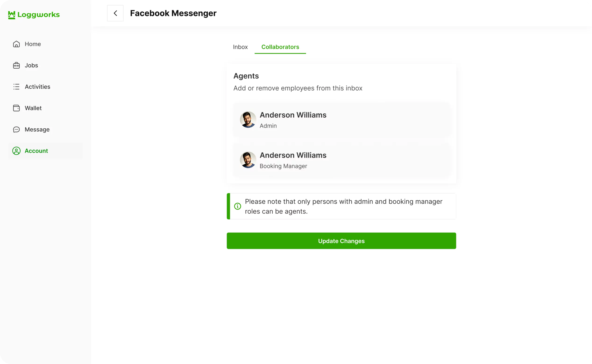This screenshot has width=592, height=364.
Task: Open Jobs from the sidebar
Action: (31, 66)
